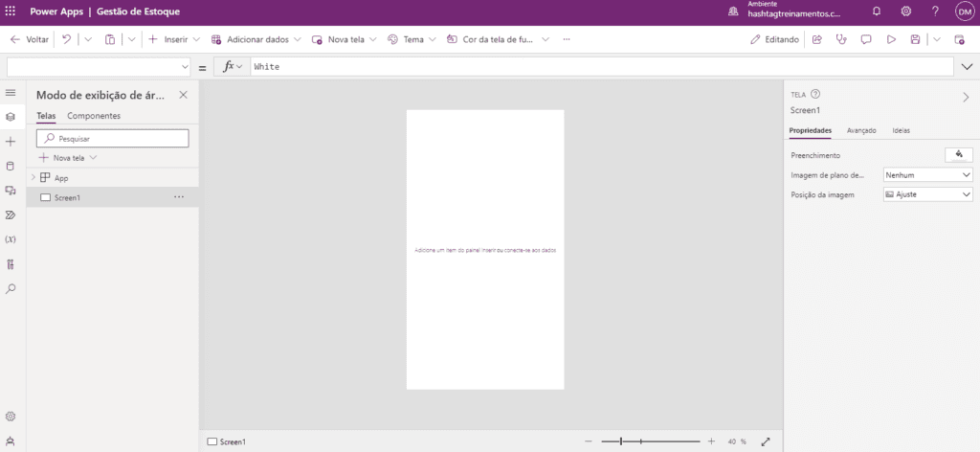Viewport: 980px width, 452px height.
Task: Click Nova tela in the tree panel
Action: coord(68,158)
